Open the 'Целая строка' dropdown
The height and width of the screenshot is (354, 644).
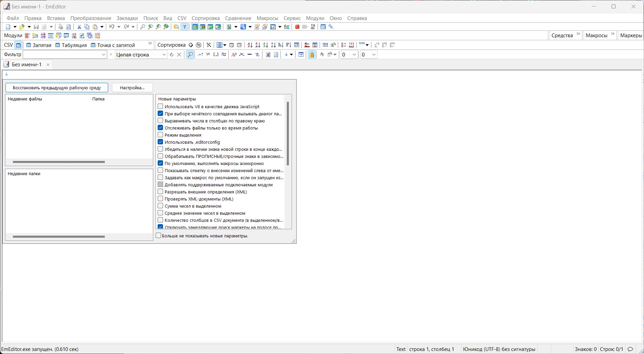(164, 54)
